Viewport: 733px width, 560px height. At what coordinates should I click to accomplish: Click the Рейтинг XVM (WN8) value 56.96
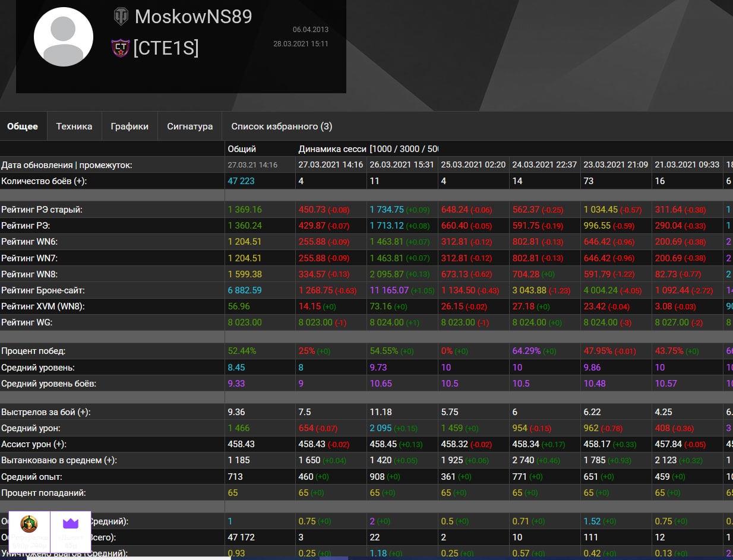[x=239, y=306]
